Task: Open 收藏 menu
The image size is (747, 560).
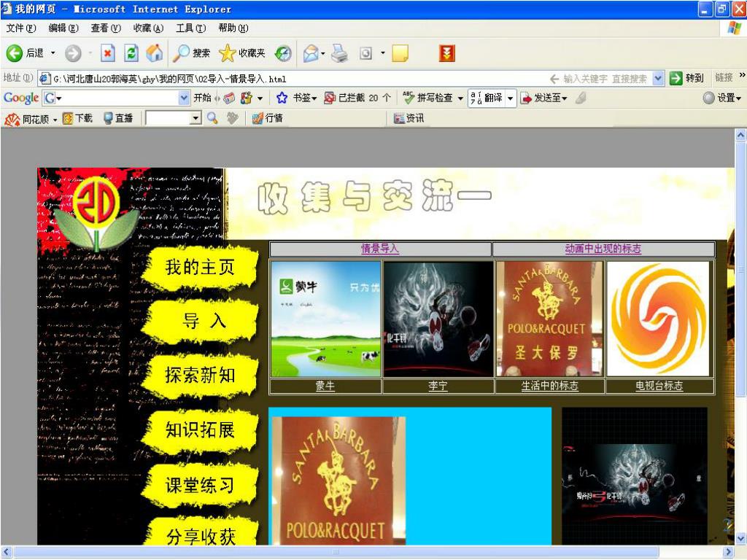Action: 148,28
